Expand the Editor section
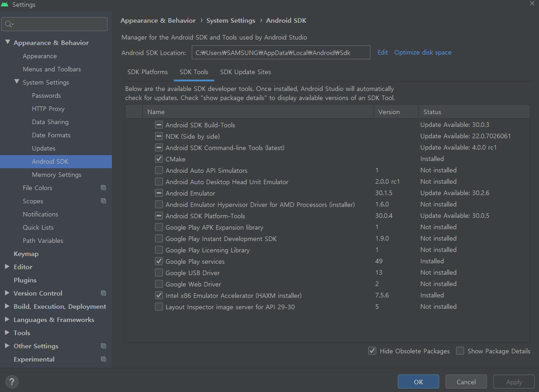Viewport: 539px width, 392px height. 7,266
